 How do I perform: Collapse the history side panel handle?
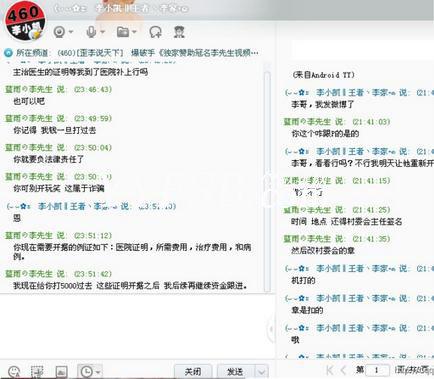pos(272,329)
